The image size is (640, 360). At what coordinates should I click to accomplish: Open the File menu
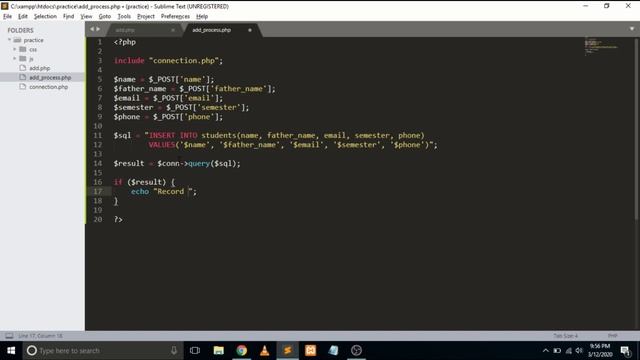tap(7, 16)
